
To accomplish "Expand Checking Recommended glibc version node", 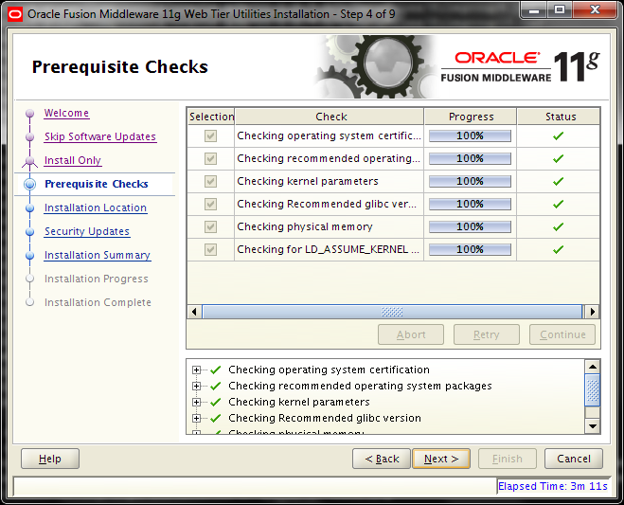I will point(196,418).
